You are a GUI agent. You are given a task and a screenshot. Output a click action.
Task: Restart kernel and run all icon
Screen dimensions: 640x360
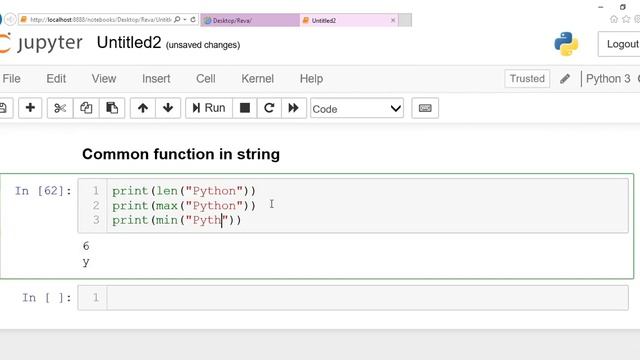[x=293, y=108]
